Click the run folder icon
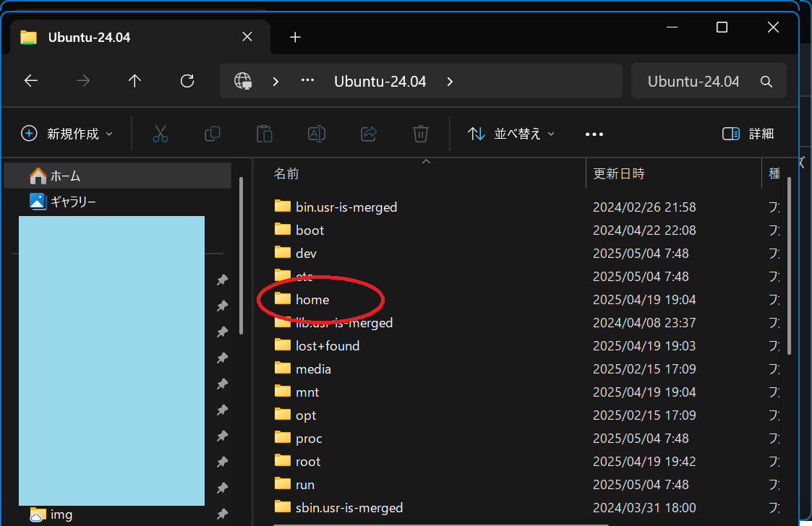The height and width of the screenshot is (526, 812). [x=282, y=483]
